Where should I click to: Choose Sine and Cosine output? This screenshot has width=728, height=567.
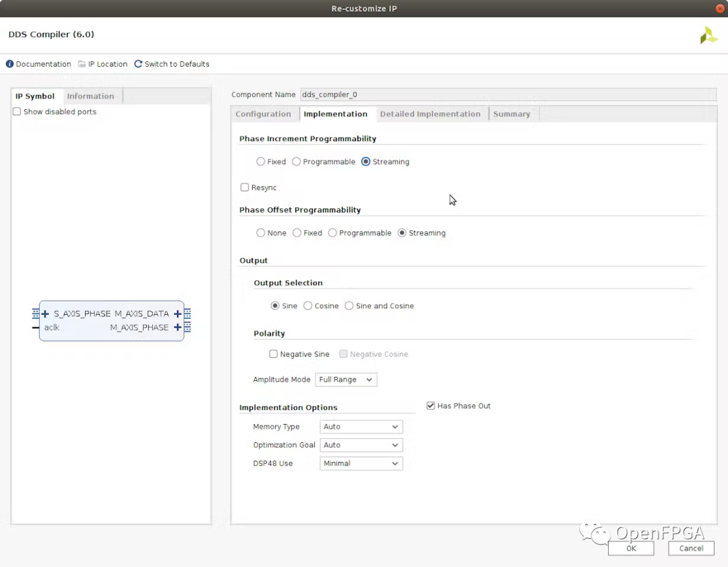349,305
